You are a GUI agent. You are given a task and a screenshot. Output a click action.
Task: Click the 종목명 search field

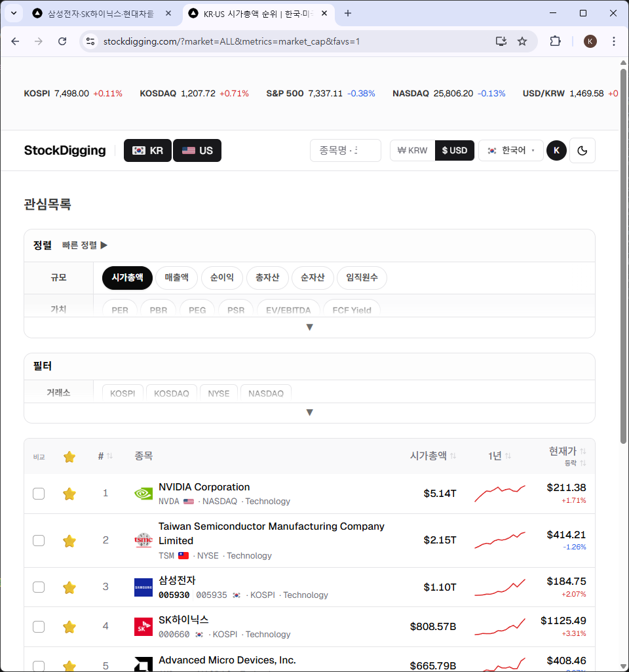click(x=345, y=150)
